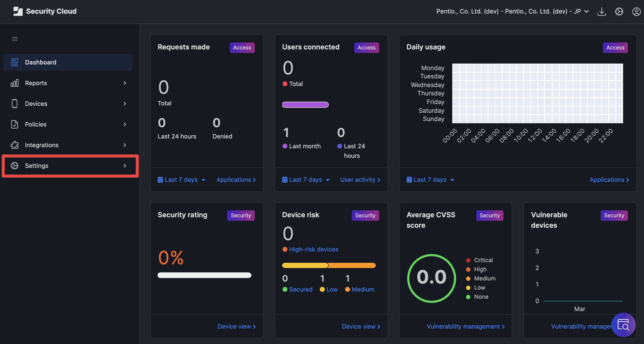Open the gear settings icon in header
The height and width of the screenshot is (344, 644).
(x=619, y=12)
